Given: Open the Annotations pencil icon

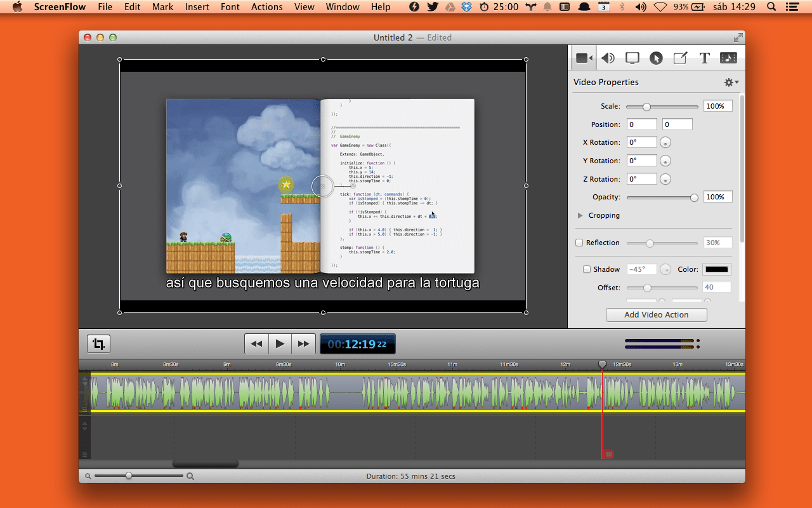Looking at the screenshot, I should tap(680, 58).
